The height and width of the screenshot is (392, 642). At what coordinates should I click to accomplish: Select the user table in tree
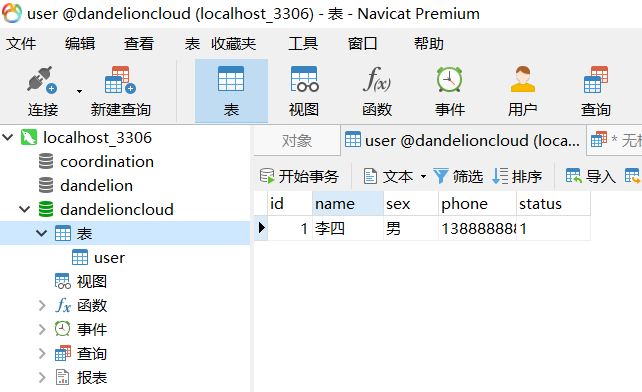tap(109, 258)
